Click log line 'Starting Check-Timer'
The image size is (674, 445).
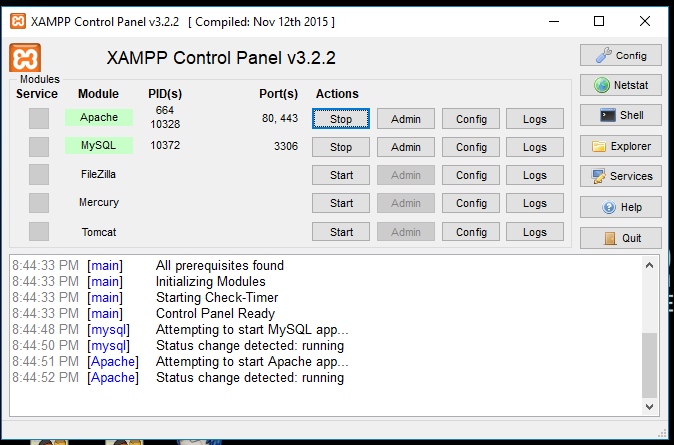(x=217, y=298)
